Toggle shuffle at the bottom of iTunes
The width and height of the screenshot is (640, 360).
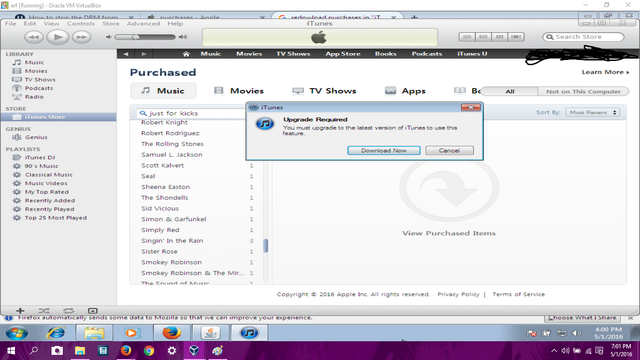tap(44, 311)
